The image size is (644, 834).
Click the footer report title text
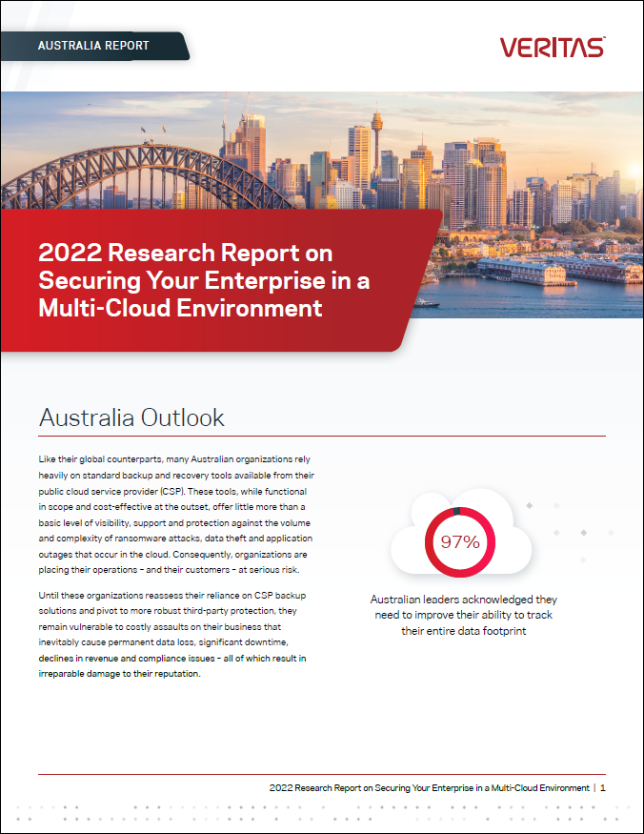pos(429,788)
